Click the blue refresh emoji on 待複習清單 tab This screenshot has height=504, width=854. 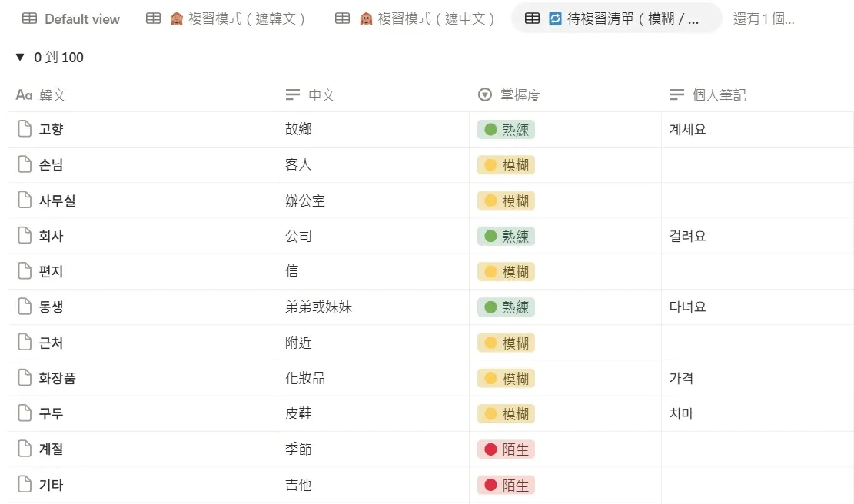[x=555, y=18]
